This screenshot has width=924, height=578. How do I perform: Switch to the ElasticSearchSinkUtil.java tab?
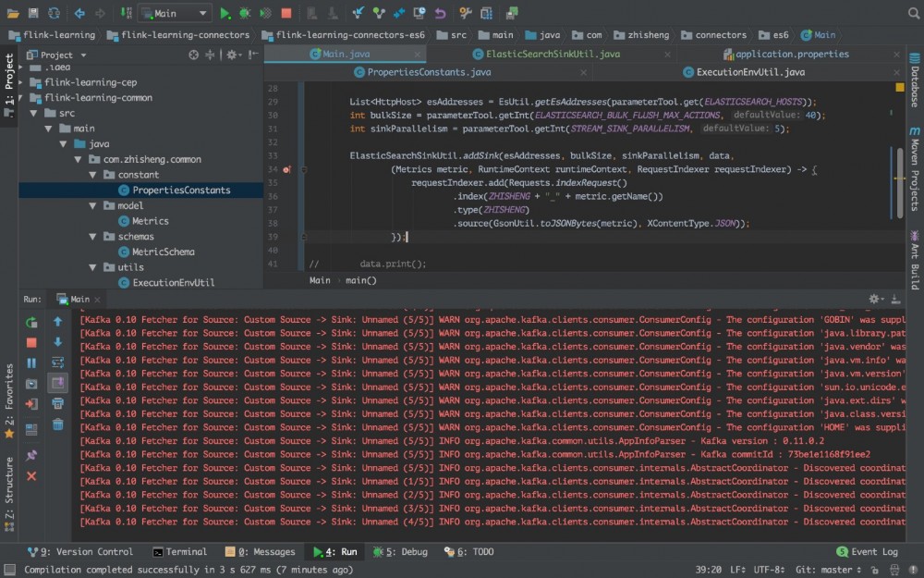(553, 54)
